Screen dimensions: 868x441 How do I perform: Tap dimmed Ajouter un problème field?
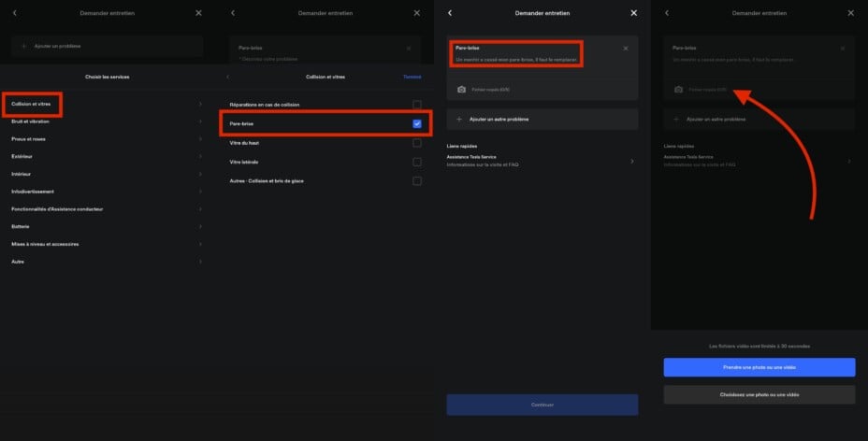pos(108,47)
